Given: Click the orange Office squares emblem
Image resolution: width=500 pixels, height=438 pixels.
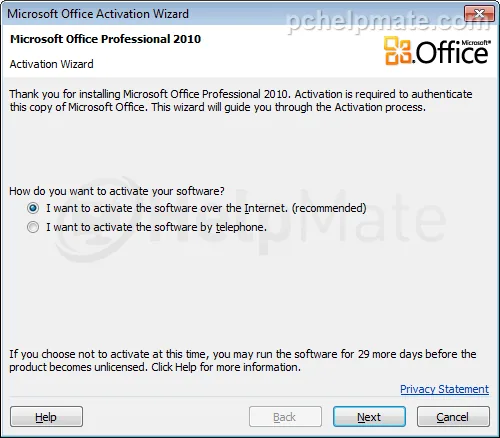Looking at the screenshot, I should (398, 51).
